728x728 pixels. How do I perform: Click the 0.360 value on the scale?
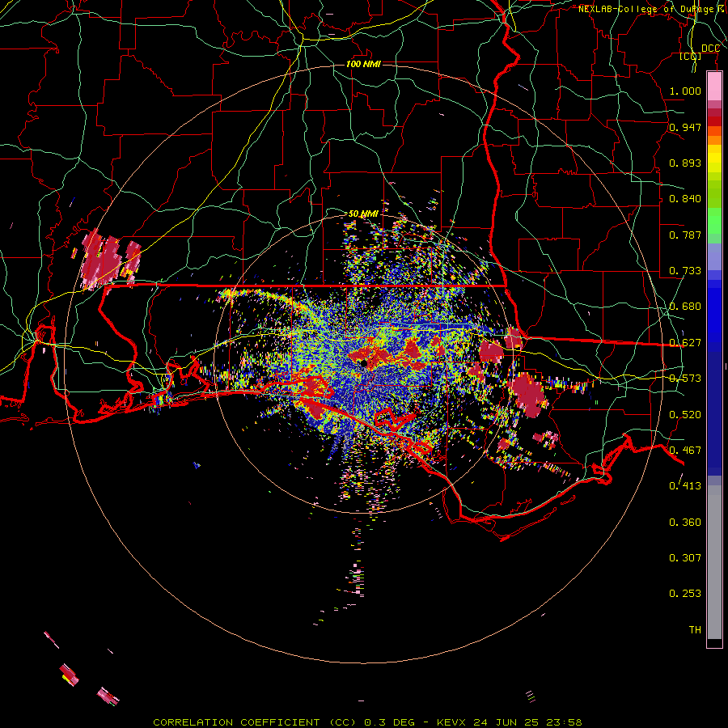point(685,523)
